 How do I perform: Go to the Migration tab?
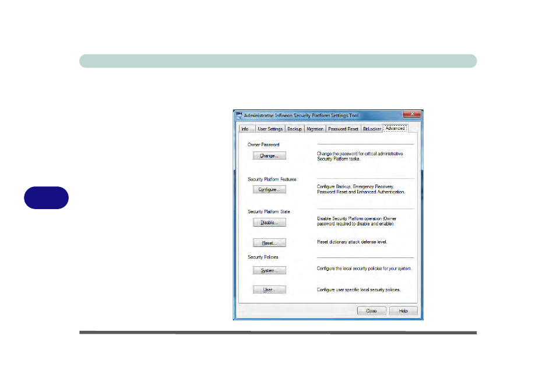315,129
